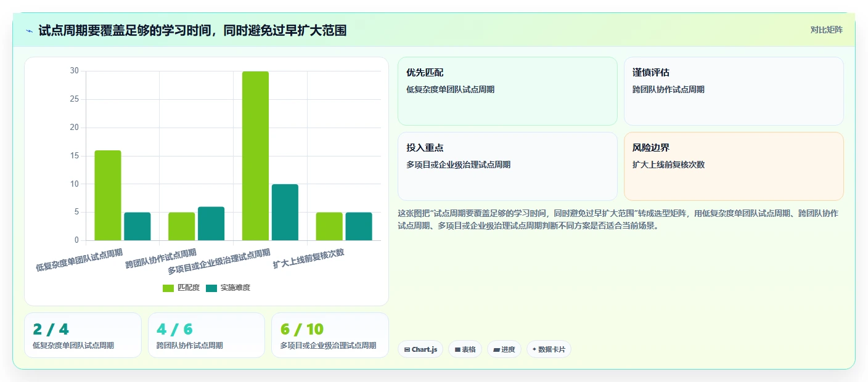
Task: Click the green 匹配度 bar for 低复杂度单团队试点周期
Action: click(x=108, y=195)
